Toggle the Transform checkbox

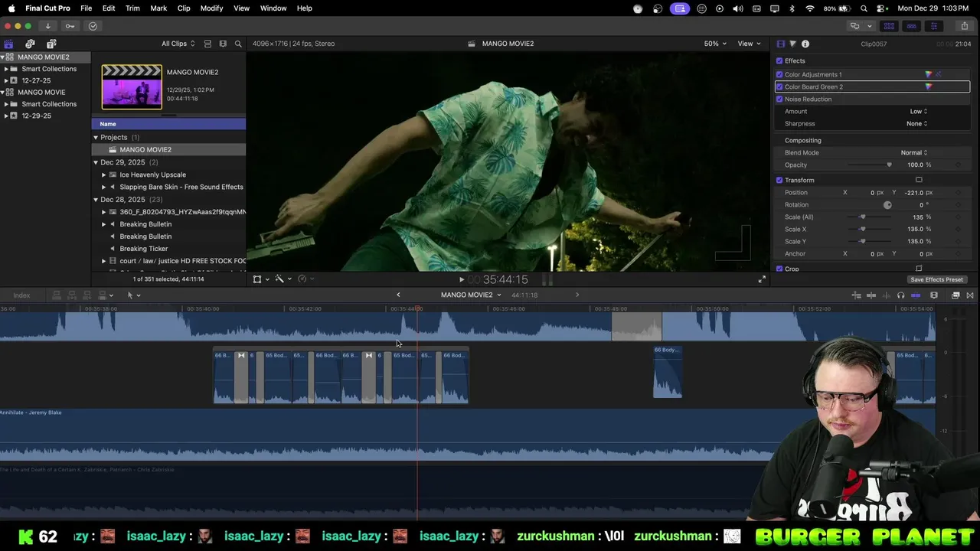click(x=779, y=181)
